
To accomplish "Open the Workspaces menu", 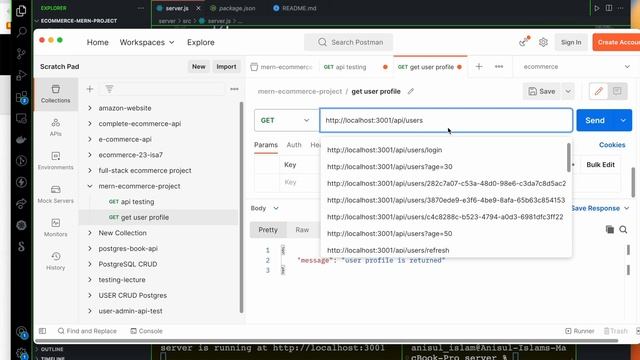I will click(x=147, y=42).
